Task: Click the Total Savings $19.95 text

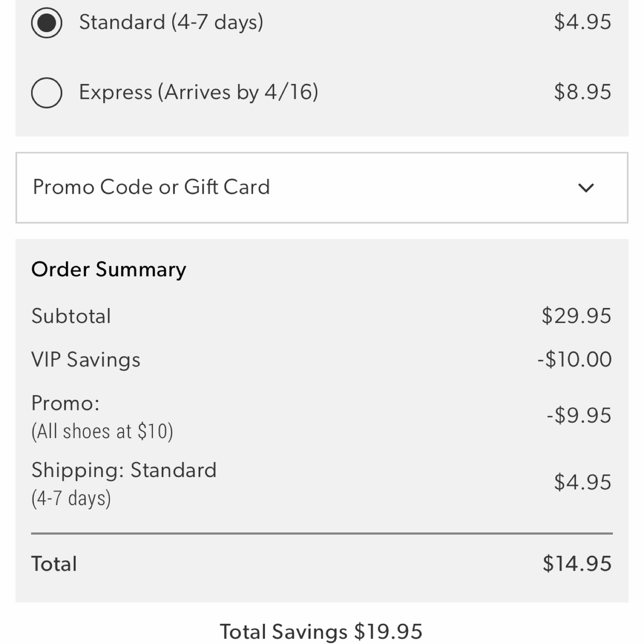Action: 322,631
